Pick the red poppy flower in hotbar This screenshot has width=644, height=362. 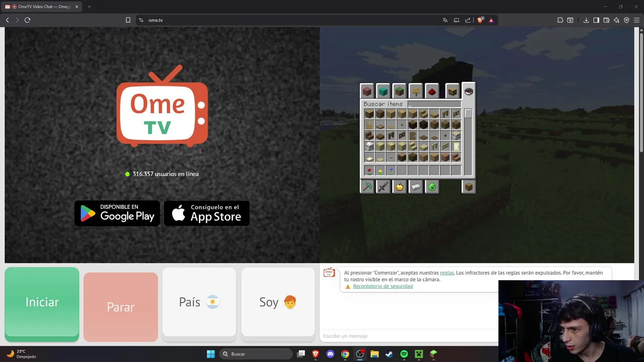[x=369, y=171]
